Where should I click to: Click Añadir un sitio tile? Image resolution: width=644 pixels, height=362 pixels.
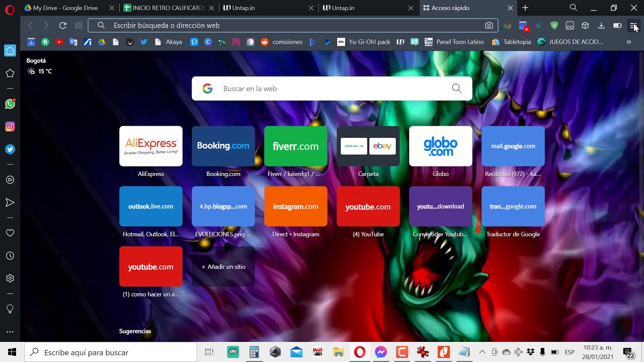223,267
